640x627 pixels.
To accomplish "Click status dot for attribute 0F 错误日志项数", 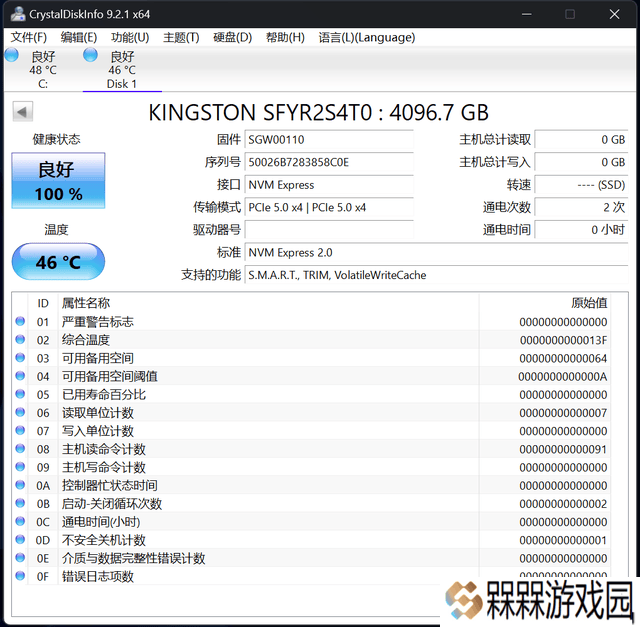I will (x=20, y=576).
